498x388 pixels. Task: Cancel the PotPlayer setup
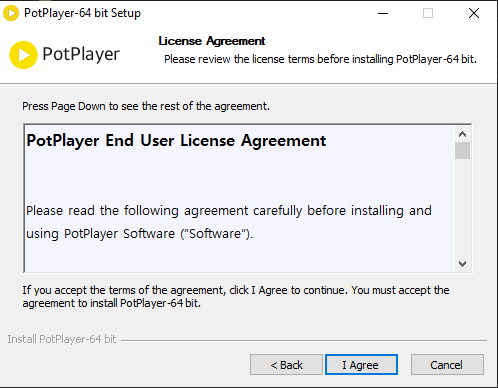pos(447,365)
